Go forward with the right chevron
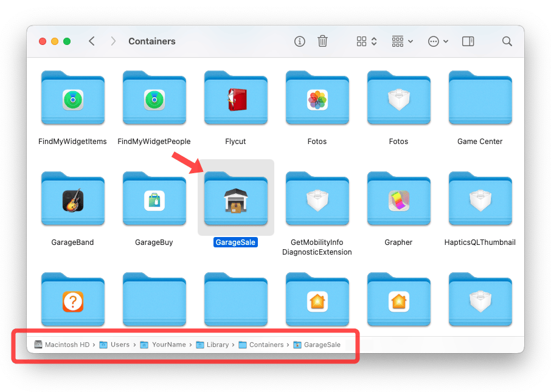Screen dimensions: 551x392 click(x=113, y=41)
